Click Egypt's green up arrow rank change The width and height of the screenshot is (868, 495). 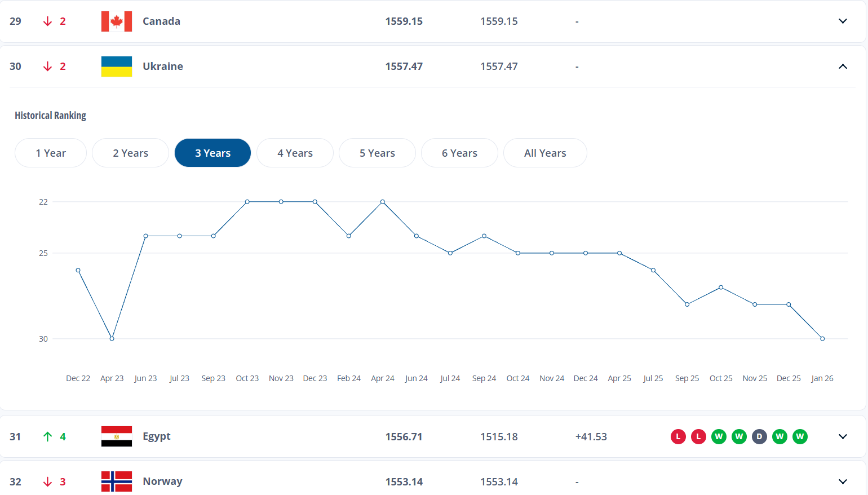tap(48, 436)
